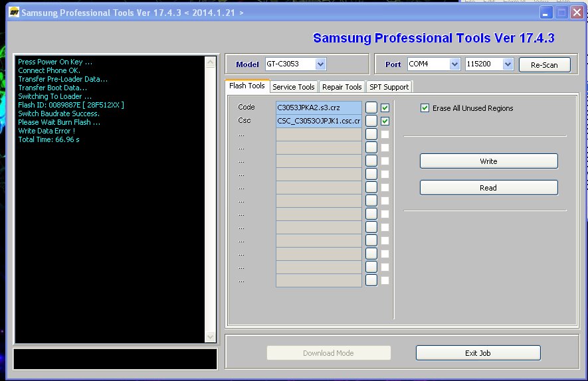This screenshot has height=381, width=588.
Task: Open the browse button for the Csc file
Action: coord(371,121)
